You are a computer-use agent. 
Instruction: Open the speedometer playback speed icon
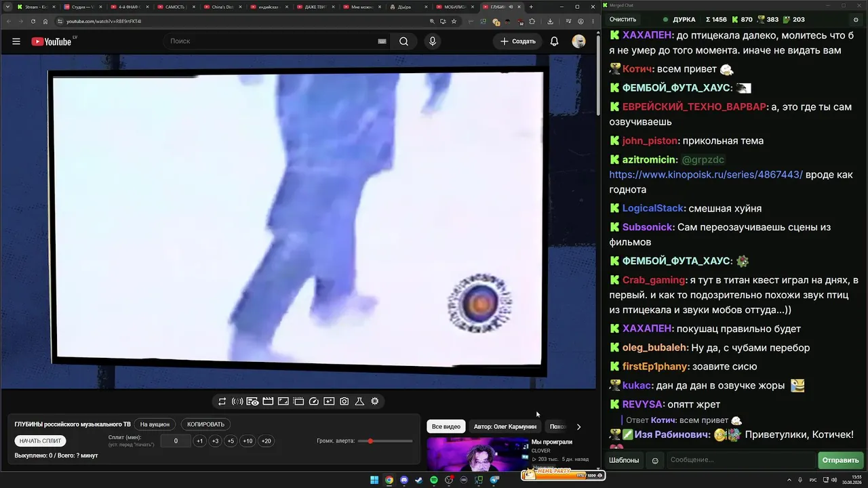coord(313,401)
